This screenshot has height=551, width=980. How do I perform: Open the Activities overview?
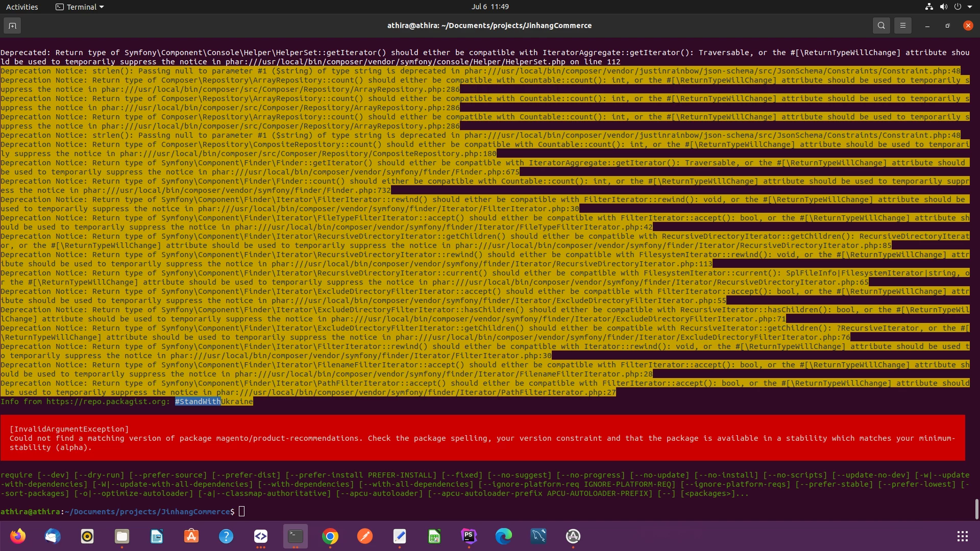coord(22,7)
